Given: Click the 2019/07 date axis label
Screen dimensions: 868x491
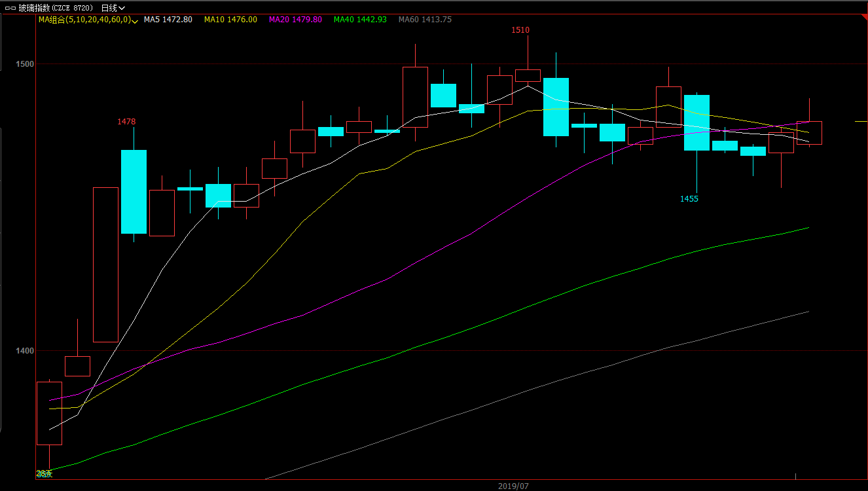Looking at the screenshot, I should pos(513,486).
